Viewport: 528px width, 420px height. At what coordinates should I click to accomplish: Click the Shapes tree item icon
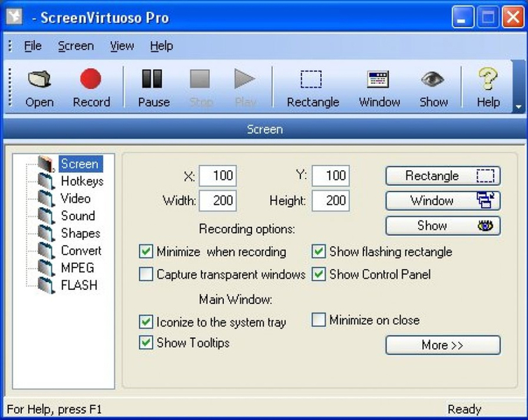tap(46, 233)
